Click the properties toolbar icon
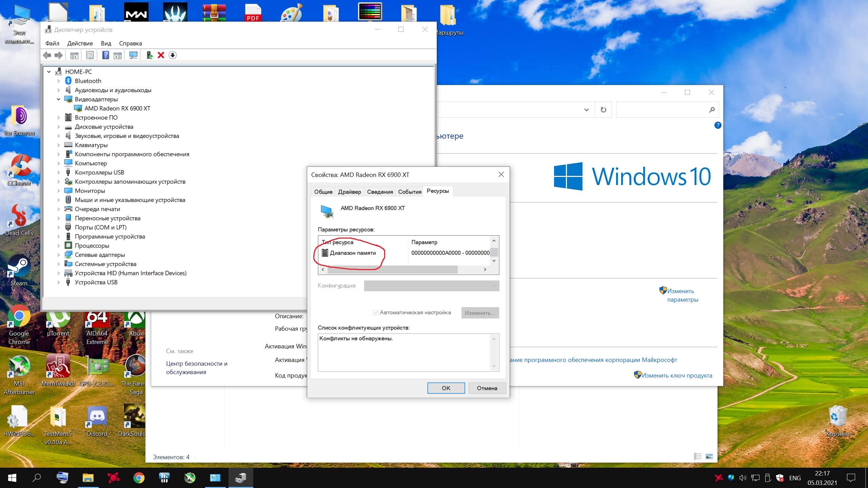Viewport: 868px width, 488px height. tap(90, 55)
